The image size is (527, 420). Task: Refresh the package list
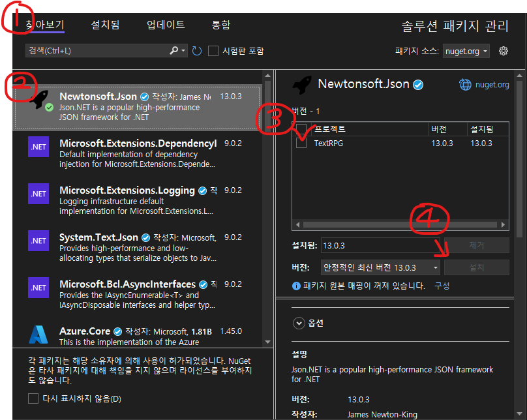[196, 51]
